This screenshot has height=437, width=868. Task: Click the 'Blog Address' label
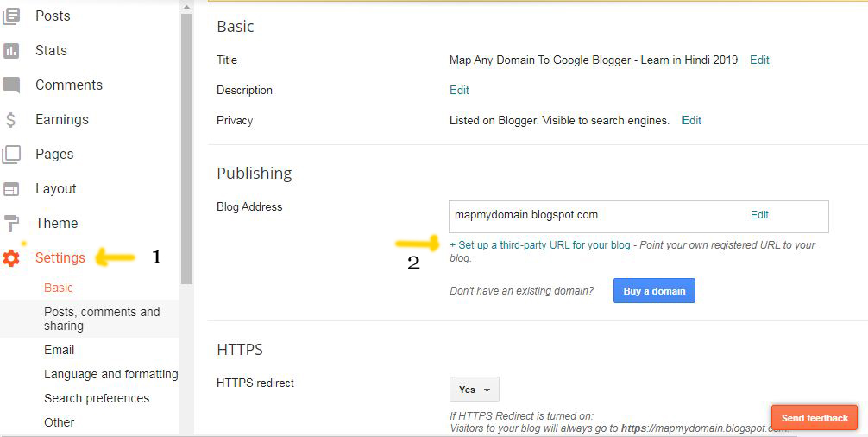(249, 206)
